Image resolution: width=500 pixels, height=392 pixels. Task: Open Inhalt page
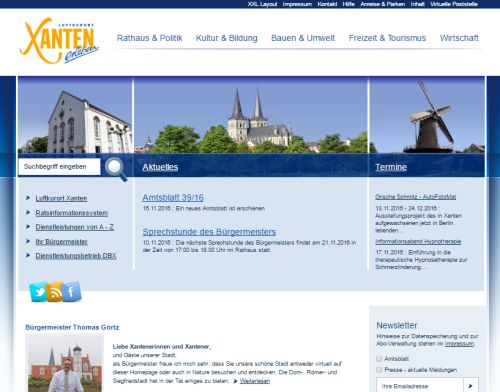click(x=418, y=4)
